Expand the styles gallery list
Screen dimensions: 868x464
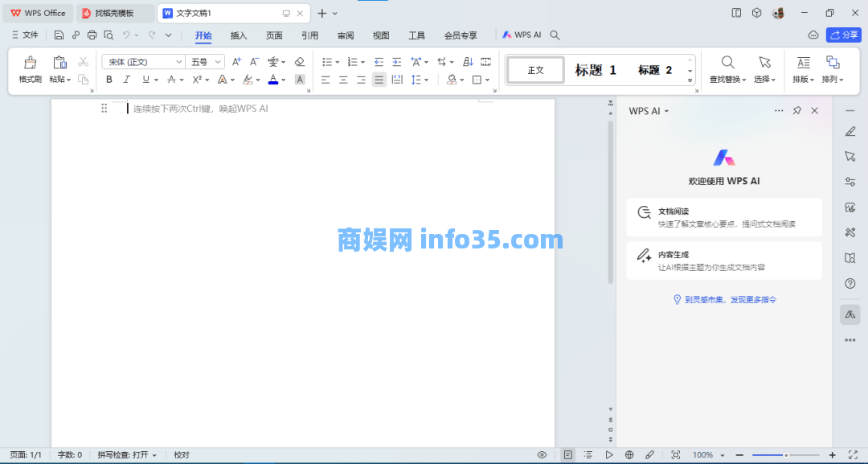pos(690,80)
